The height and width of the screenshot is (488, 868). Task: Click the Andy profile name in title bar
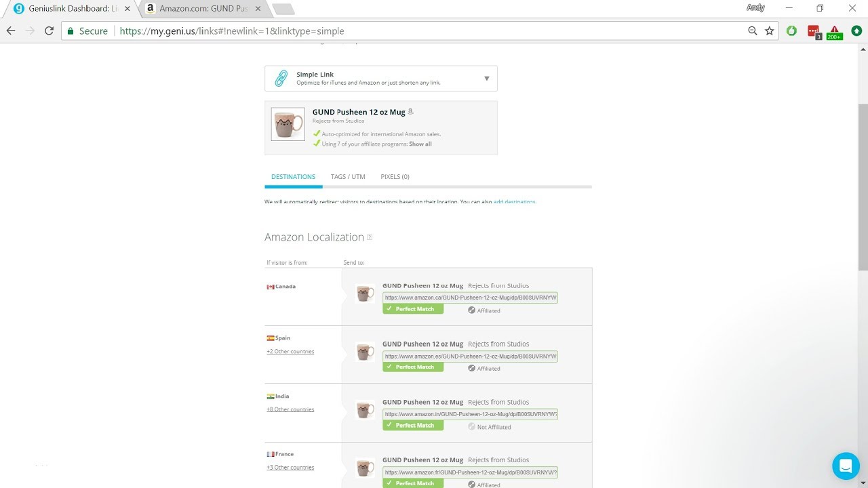tap(755, 7)
